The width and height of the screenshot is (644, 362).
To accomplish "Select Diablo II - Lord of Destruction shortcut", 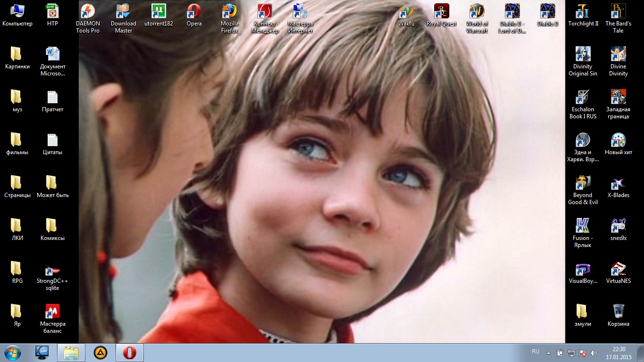I will pyautogui.click(x=512, y=18).
